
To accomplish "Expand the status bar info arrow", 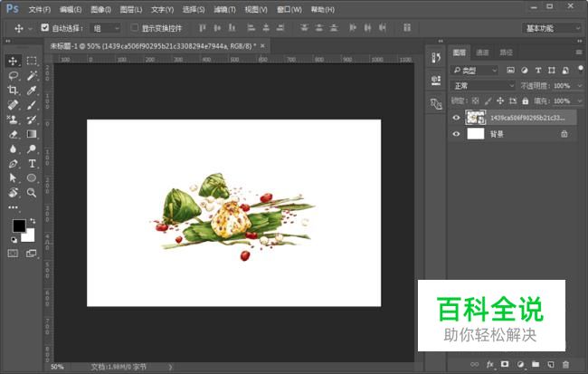I will 171,367.
